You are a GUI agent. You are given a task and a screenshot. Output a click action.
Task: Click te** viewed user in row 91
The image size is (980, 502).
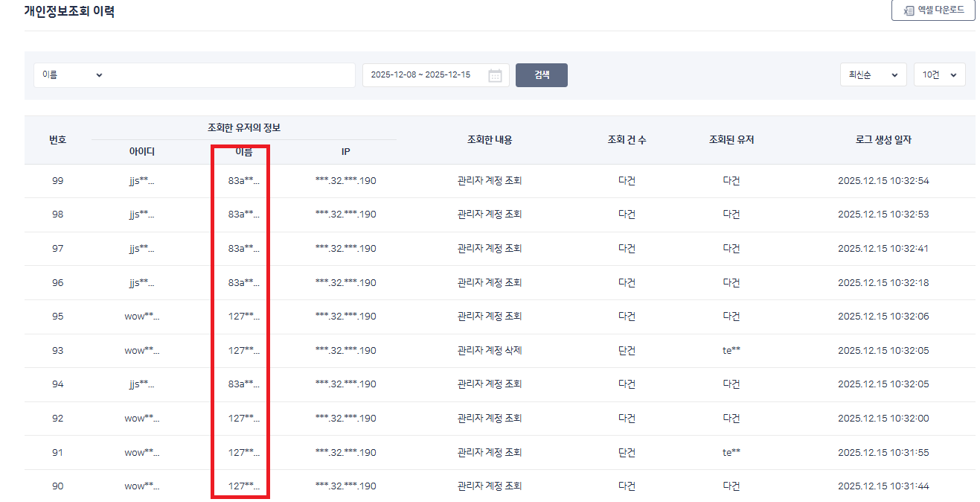(x=731, y=453)
